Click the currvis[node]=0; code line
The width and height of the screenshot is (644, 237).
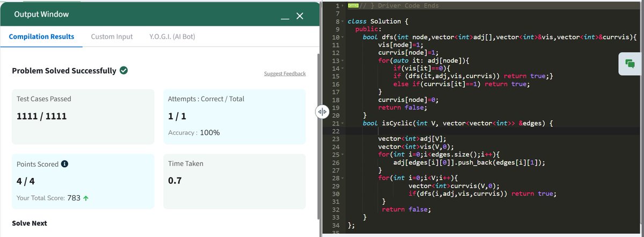[408, 99]
